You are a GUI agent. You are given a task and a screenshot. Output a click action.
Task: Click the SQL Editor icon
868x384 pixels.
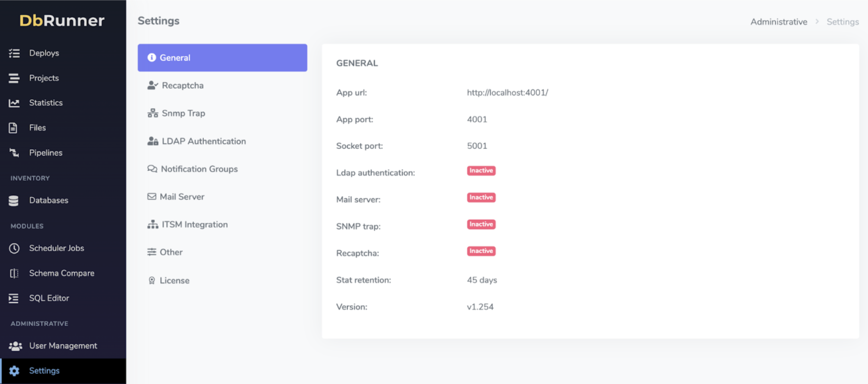[13, 298]
